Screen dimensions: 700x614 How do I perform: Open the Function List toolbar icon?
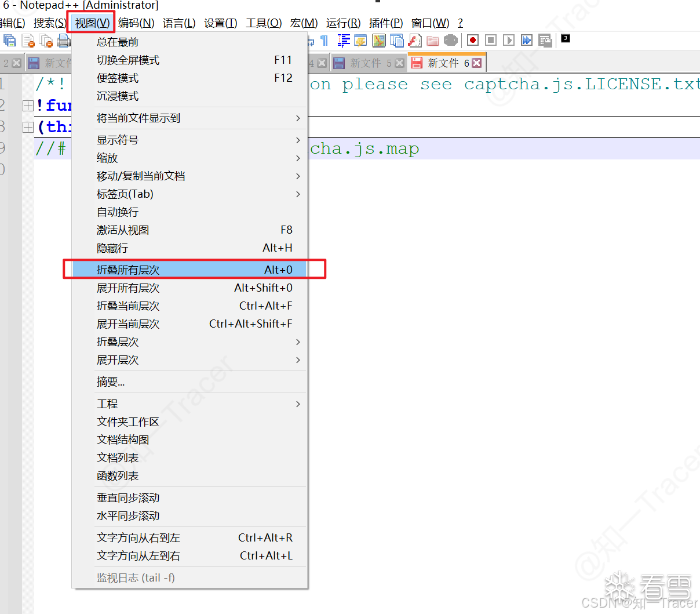(x=415, y=41)
